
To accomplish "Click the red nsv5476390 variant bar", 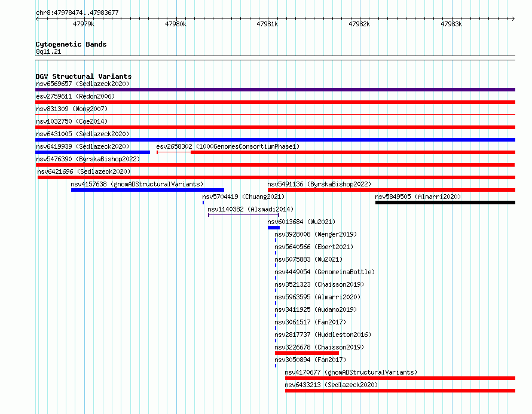I will pyautogui.click(x=275, y=165).
